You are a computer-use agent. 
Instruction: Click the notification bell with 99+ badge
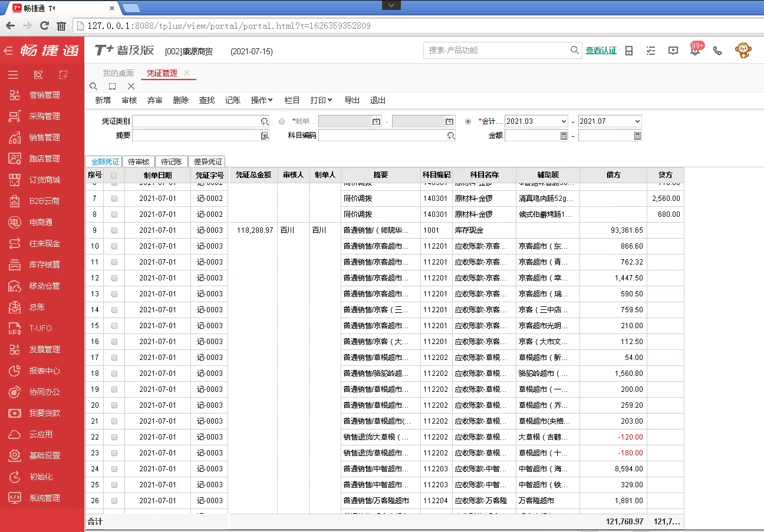[696, 49]
